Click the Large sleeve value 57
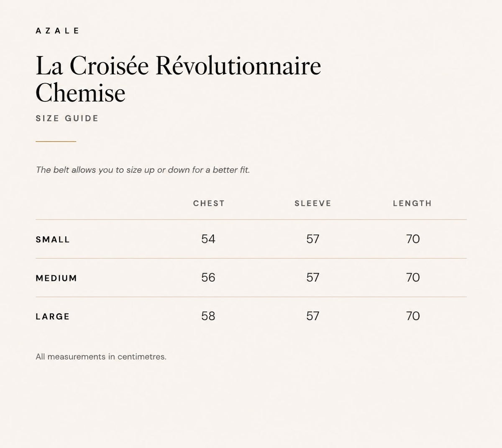 pyautogui.click(x=313, y=316)
